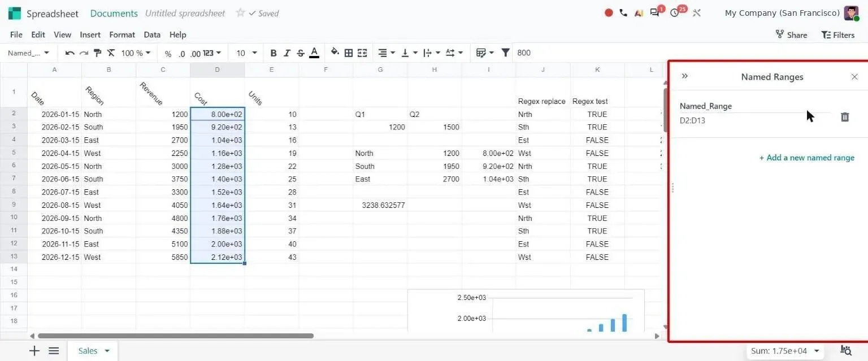This screenshot has width=868, height=361.
Task: Open the Format menu
Action: (x=122, y=34)
